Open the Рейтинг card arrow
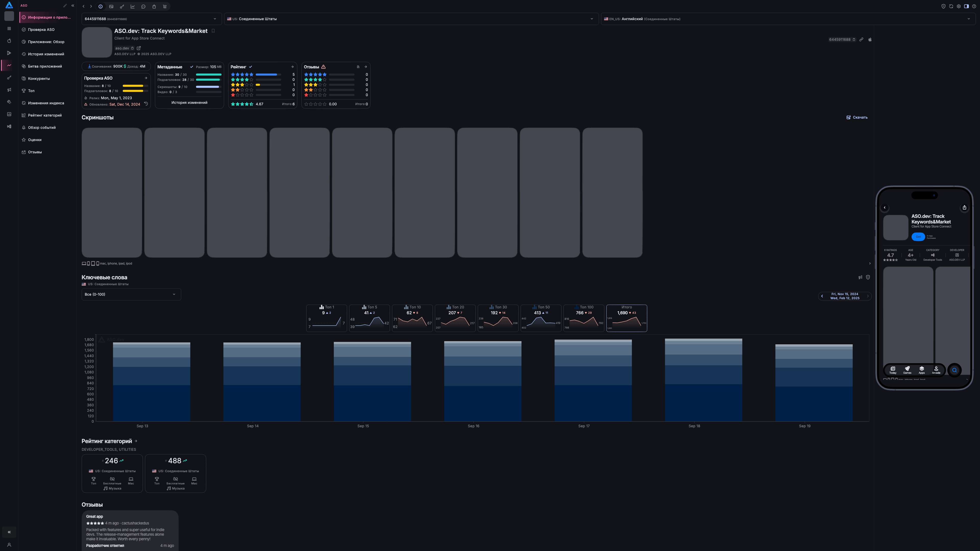Image resolution: width=980 pixels, height=551 pixels. point(292,67)
